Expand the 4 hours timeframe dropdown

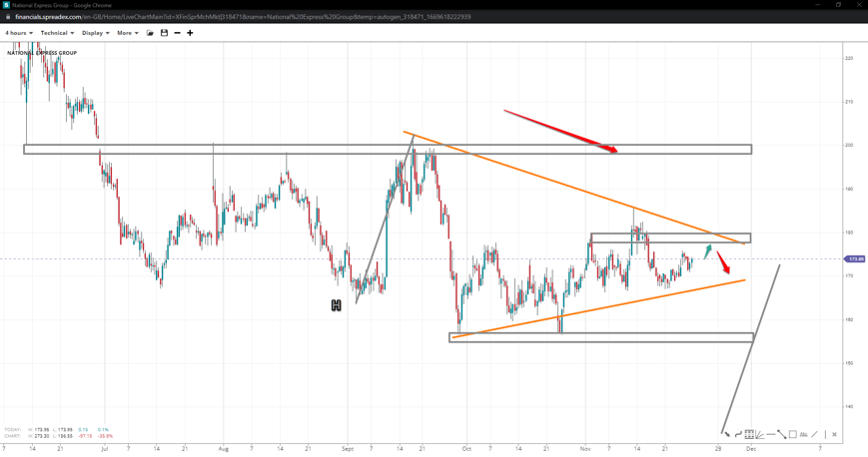coord(18,33)
